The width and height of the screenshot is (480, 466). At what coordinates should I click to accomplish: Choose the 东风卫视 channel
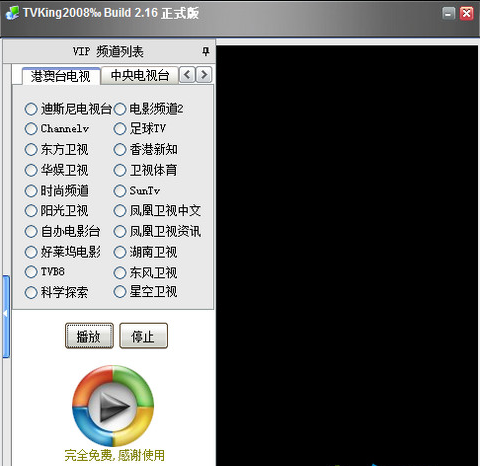(120, 273)
